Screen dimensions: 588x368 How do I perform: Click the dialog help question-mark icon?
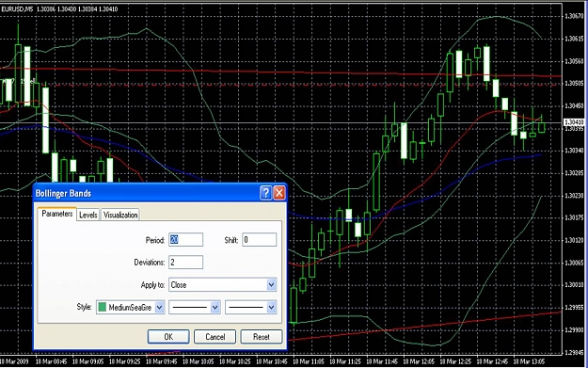click(x=265, y=193)
